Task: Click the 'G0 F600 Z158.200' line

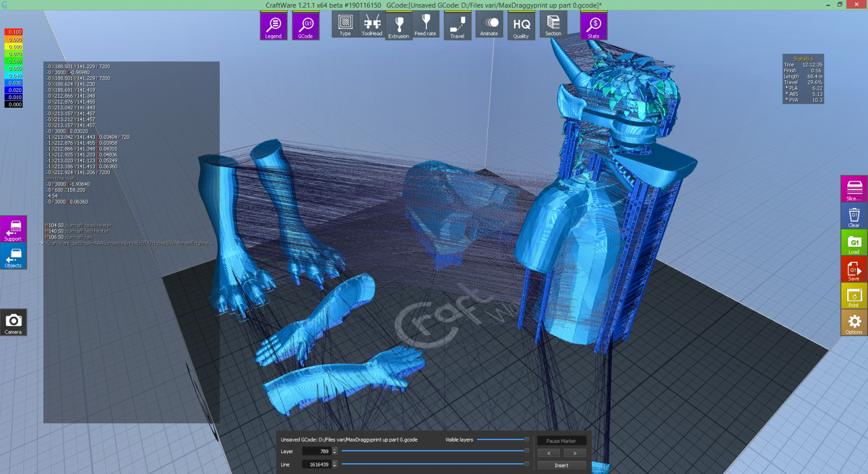Action: (65, 190)
